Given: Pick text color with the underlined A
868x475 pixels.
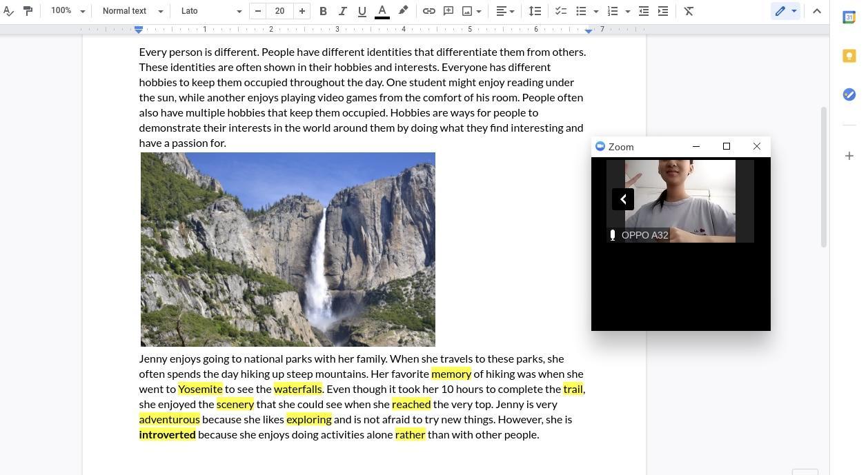Looking at the screenshot, I should click(382, 11).
